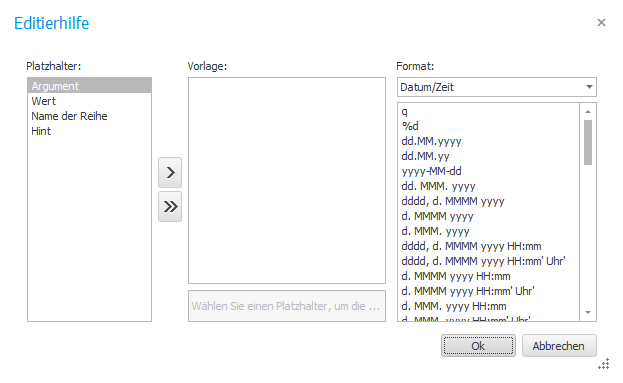This screenshot has width=623, height=383.
Task: Select the Name der Reihe placeholder
Action: pyautogui.click(x=89, y=116)
